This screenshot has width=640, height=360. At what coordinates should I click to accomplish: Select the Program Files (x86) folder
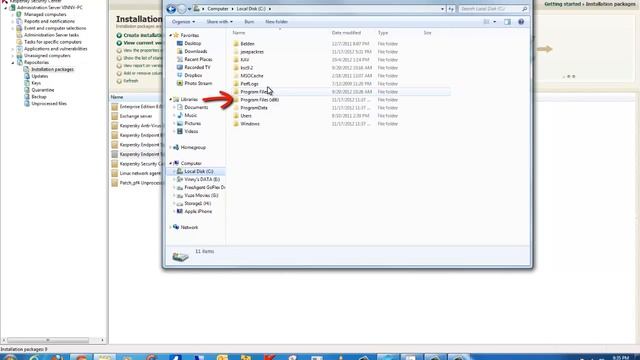point(260,100)
